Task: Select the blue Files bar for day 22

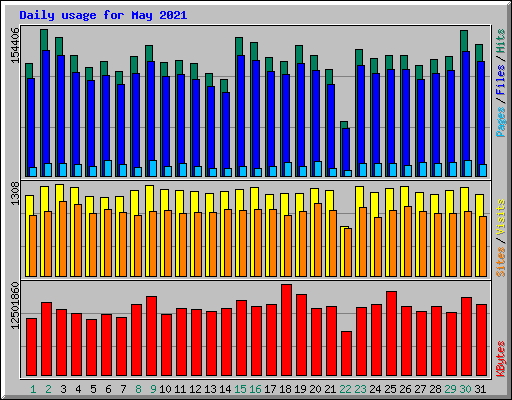Action: tap(346, 150)
